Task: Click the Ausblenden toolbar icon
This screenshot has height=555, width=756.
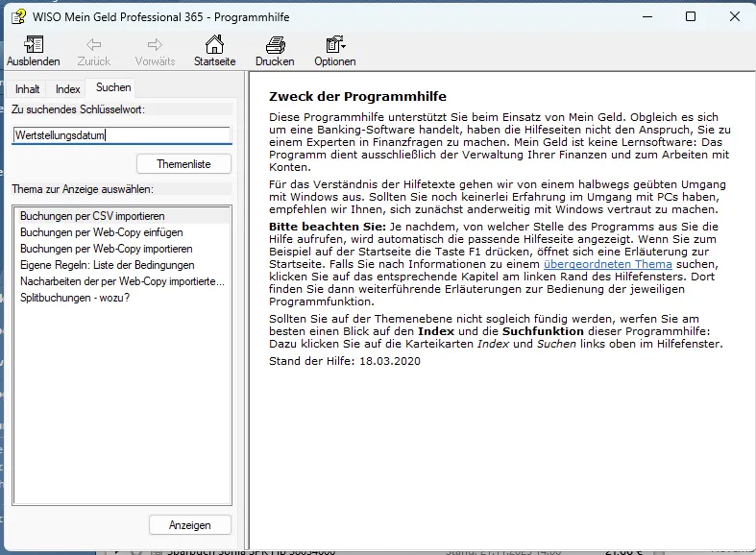Action: coord(33,45)
